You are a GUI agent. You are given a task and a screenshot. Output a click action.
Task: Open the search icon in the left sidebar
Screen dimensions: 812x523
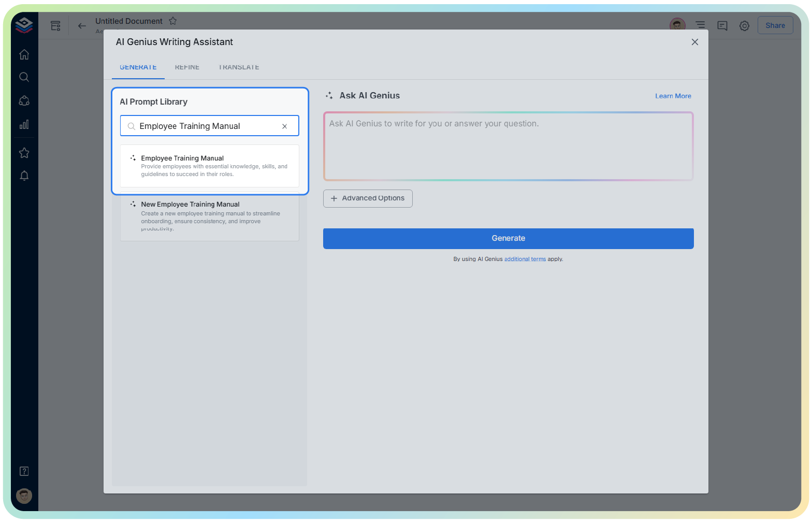click(x=24, y=77)
